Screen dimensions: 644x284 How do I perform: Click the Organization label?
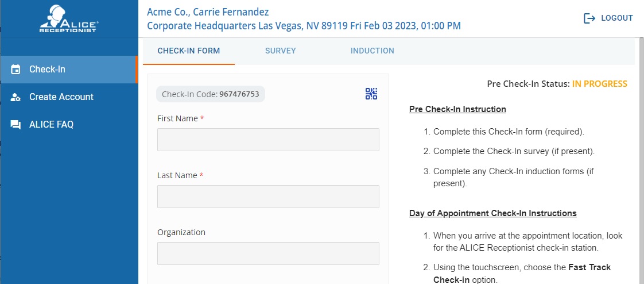pyautogui.click(x=181, y=232)
